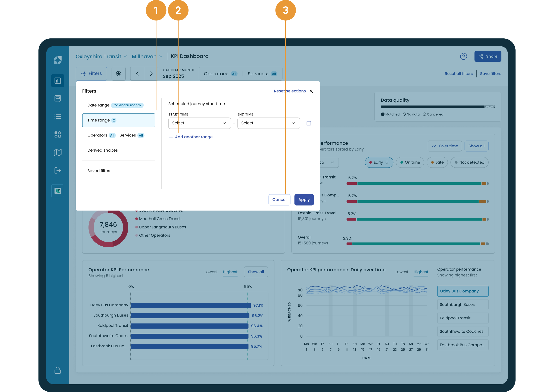Cancel the Filters dialog
This screenshot has width=554, height=392.
tap(279, 200)
